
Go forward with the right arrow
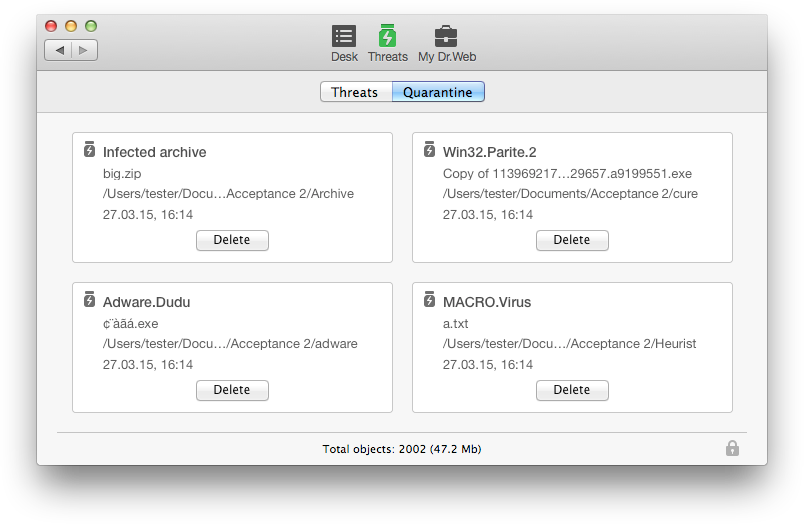pos(84,50)
